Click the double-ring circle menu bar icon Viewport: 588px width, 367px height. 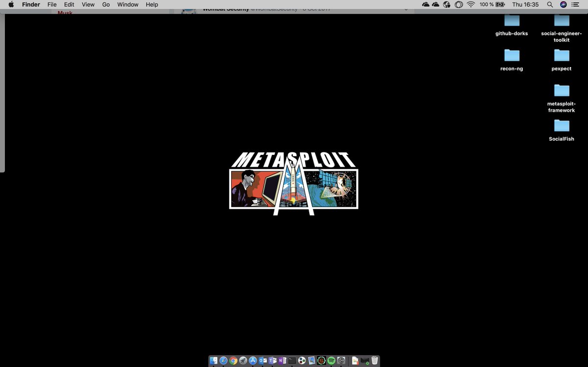pos(459,4)
